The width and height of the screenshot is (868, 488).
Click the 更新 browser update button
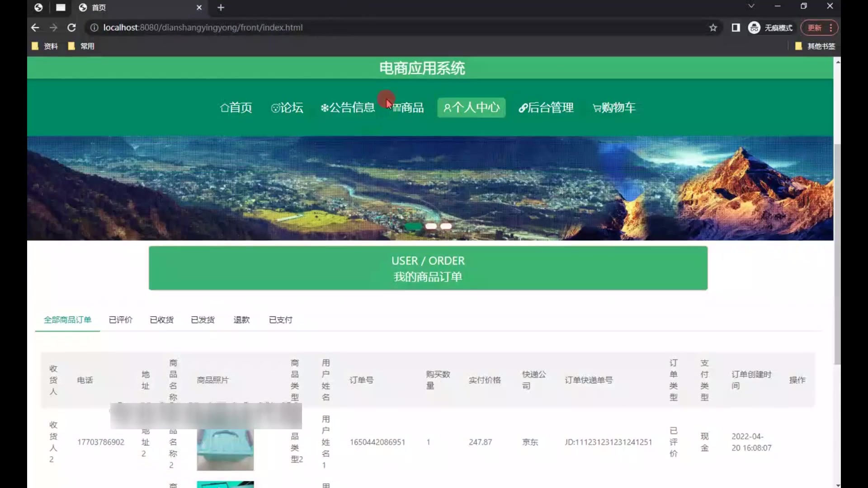click(x=815, y=28)
